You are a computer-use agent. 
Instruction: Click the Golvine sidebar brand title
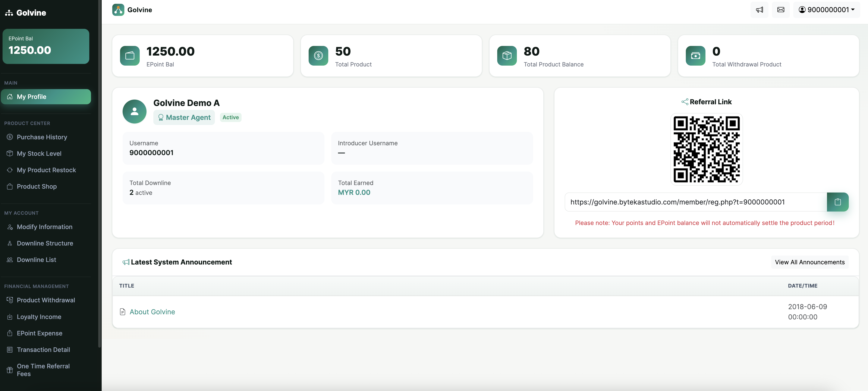[x=31, y=13]
